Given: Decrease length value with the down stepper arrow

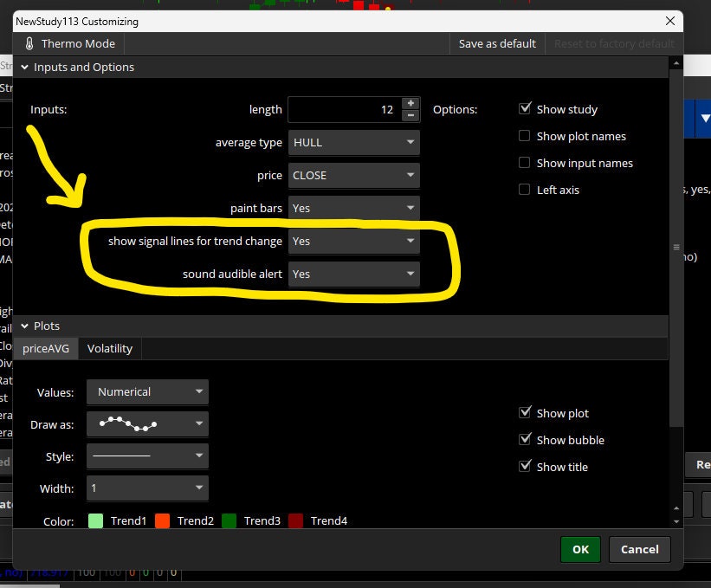Looking at the screenshot, I should (410, 114).
